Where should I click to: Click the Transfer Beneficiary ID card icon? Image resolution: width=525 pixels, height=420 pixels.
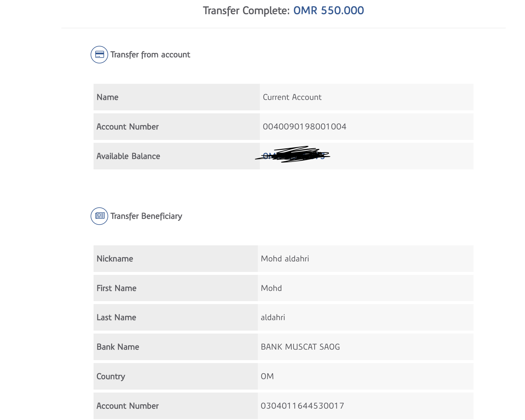click(x=99, y=216)
